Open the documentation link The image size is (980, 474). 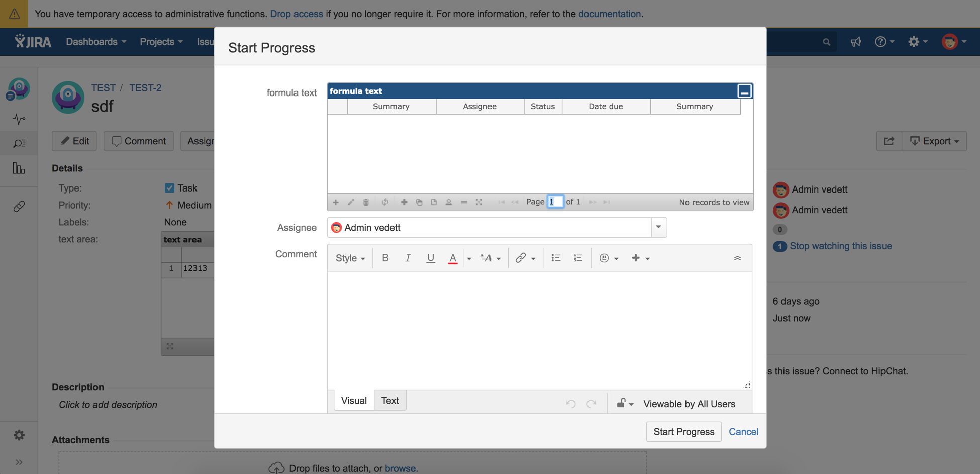[x=609, y=14]
